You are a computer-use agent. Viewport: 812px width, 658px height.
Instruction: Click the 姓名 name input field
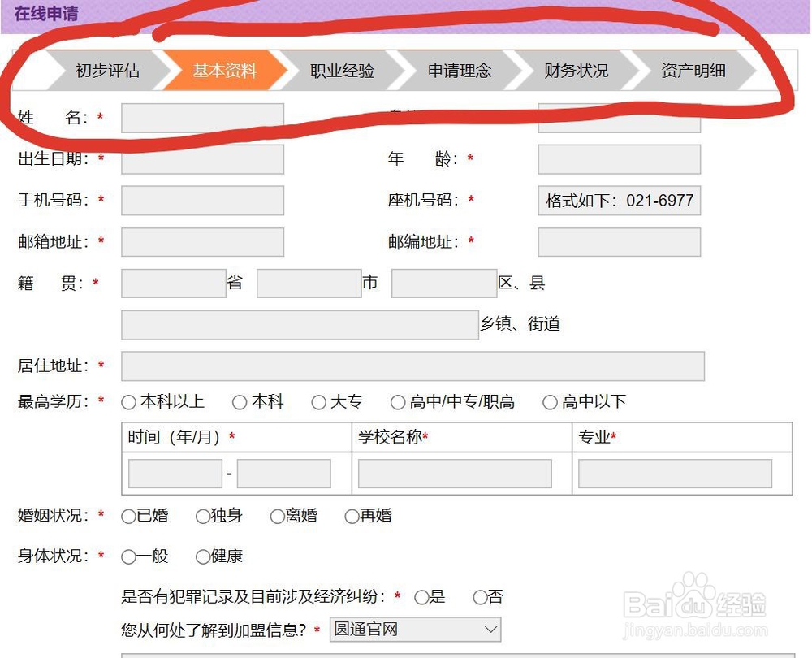point(201,118)
